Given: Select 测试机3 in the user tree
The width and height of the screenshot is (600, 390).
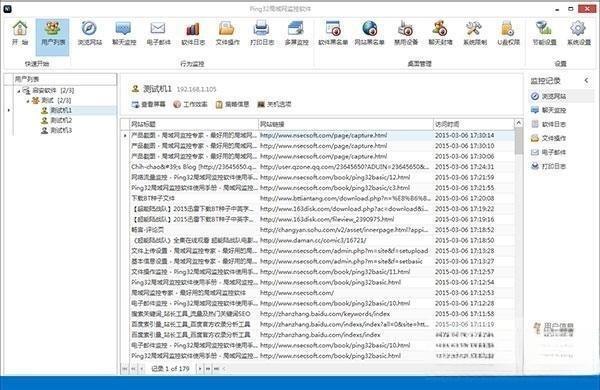Looking at the screenshot, I should tap(57, 130).
